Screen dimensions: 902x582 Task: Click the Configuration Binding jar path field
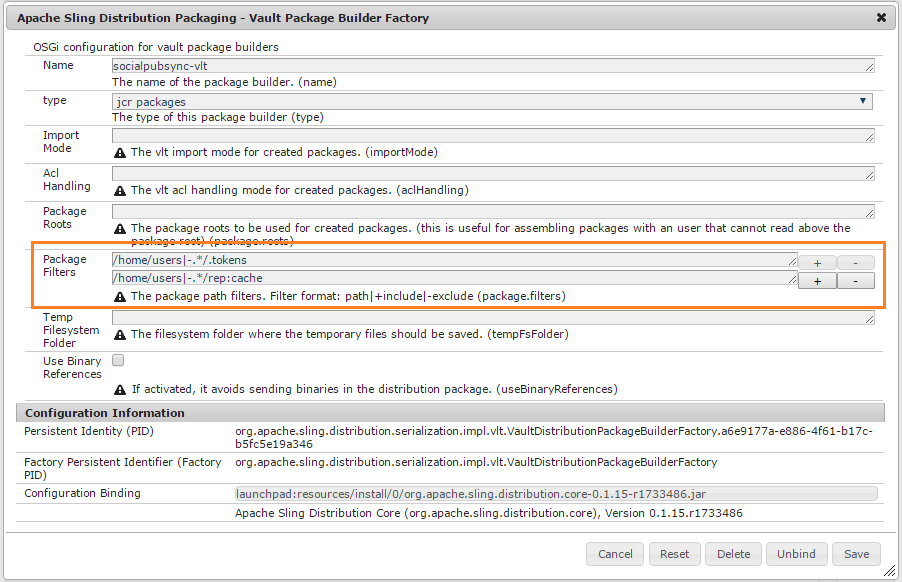[556, 494]
